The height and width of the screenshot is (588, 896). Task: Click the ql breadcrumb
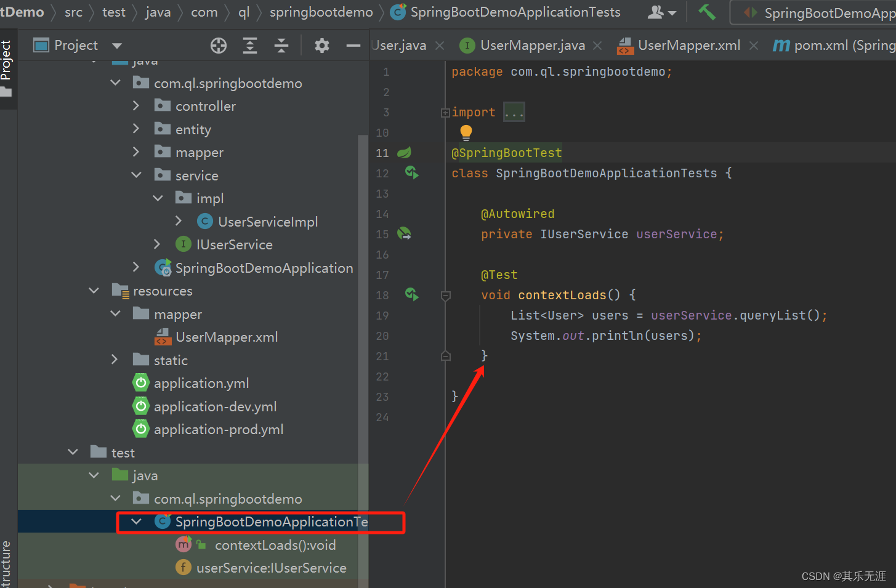(244, 12)
